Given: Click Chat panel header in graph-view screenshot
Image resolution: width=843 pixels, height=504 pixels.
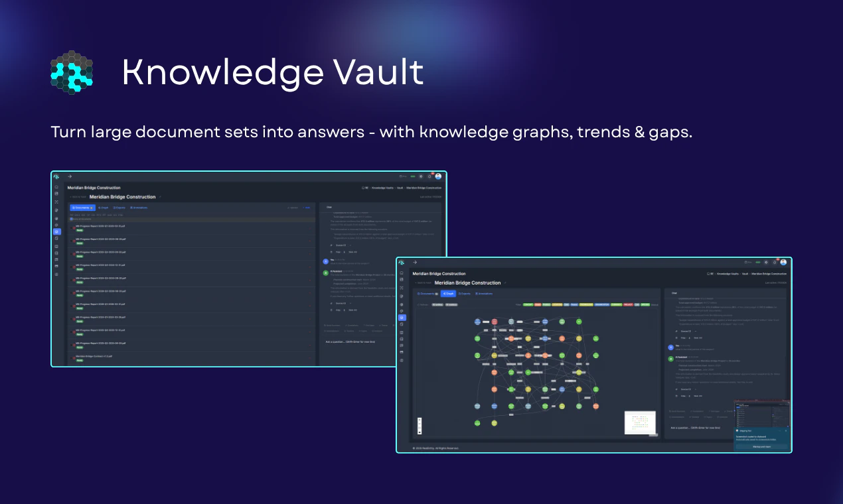Looking at the screenshot, I should 674,293.
